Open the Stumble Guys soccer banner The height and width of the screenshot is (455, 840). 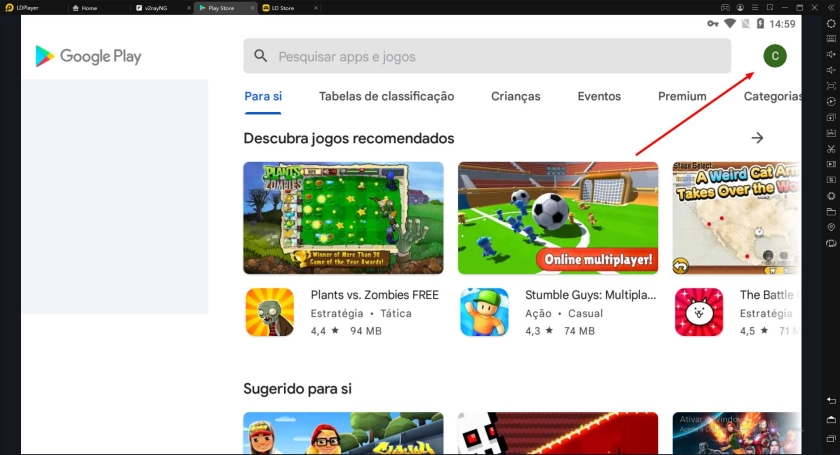pos(558,218)
